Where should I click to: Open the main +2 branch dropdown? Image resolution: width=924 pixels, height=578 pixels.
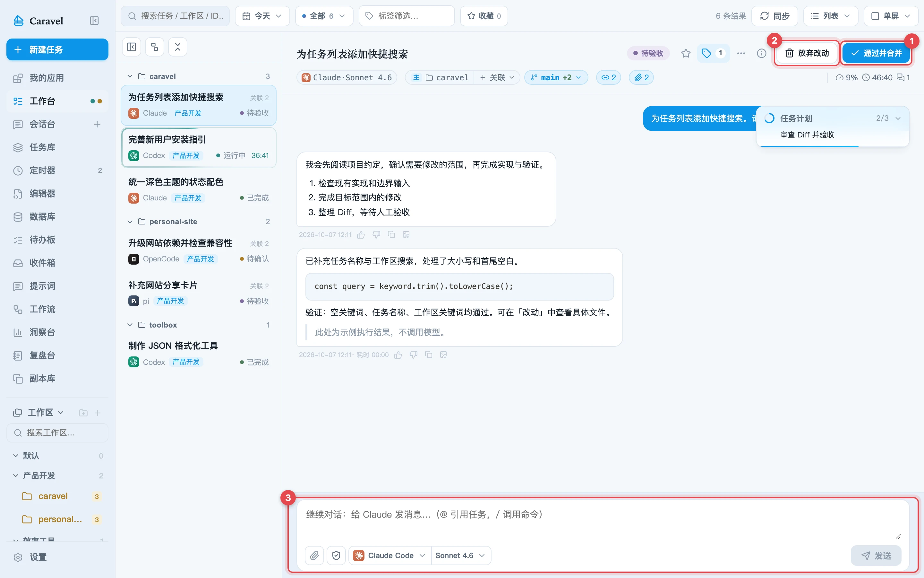(556, 78)
